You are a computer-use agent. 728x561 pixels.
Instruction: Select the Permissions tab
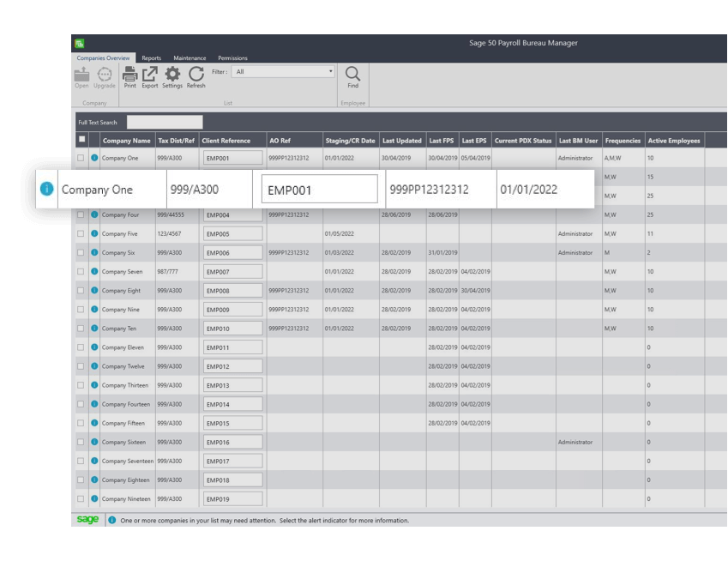232,58
